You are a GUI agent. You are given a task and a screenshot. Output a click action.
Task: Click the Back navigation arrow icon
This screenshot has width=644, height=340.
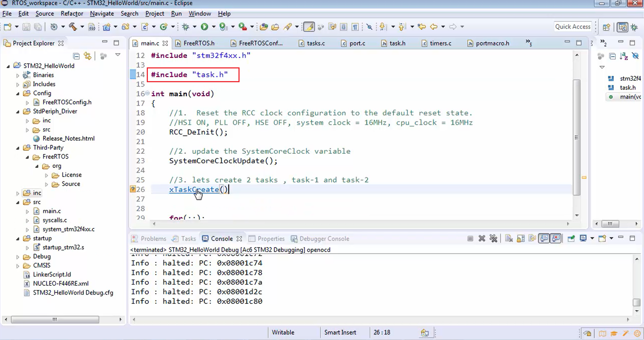click(433, 27)
